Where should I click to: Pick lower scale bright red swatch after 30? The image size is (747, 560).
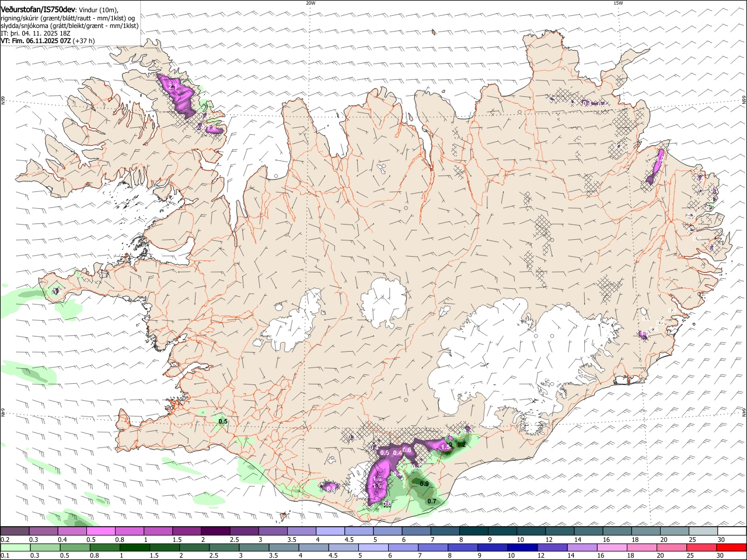point(731,547)
